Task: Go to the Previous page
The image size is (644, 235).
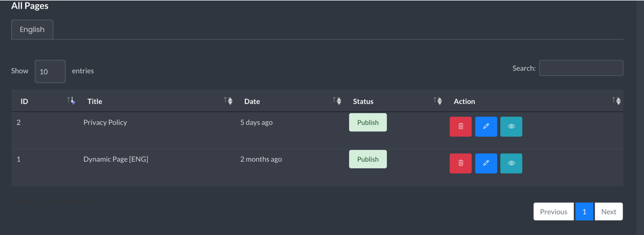Action: 554,211
